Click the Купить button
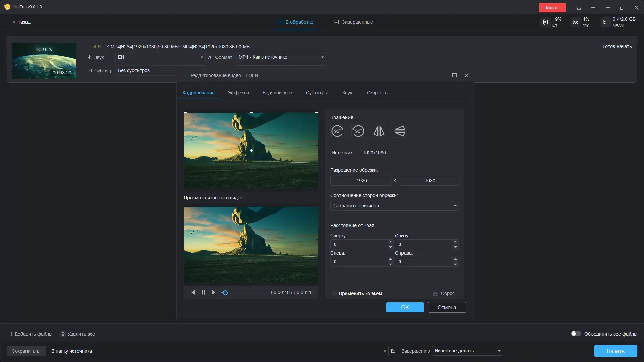 pos(552,7)
